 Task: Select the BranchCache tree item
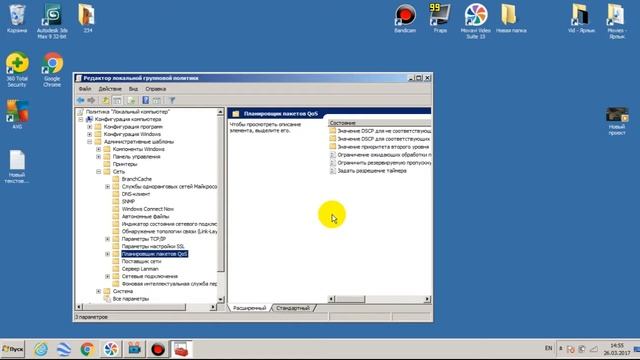136,179
